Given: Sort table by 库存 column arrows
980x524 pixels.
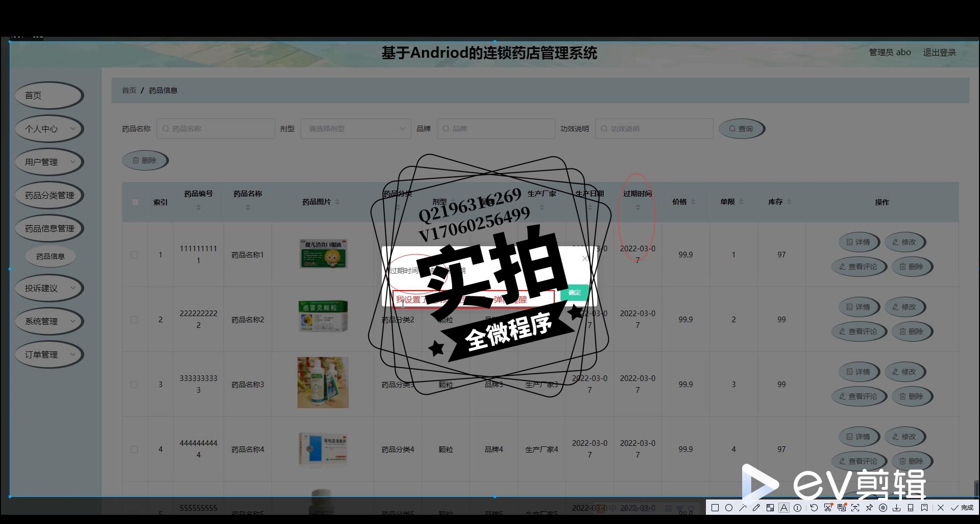Looking at the screenshot, I should 789,202.
